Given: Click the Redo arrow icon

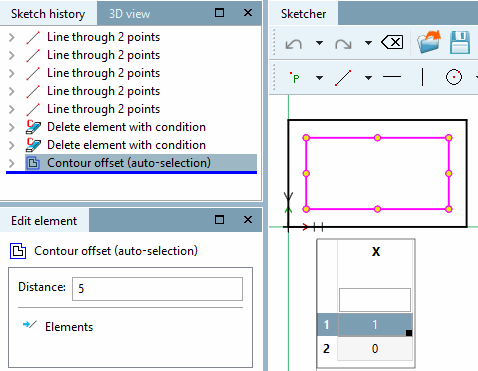Looking at the screenshot, I should click(343, 43).
